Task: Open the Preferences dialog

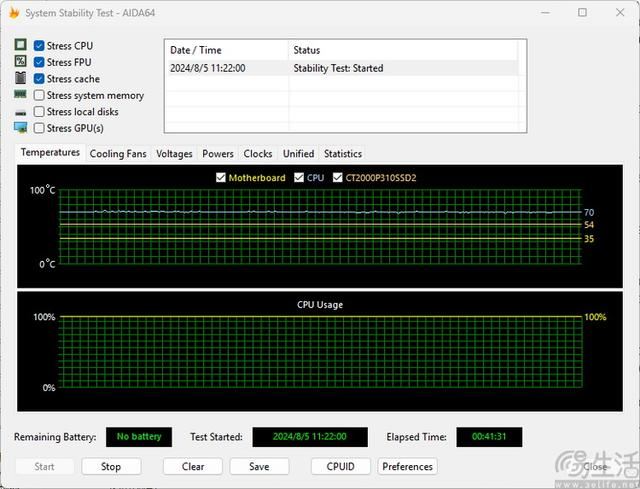Action: [x=408, y=466]
